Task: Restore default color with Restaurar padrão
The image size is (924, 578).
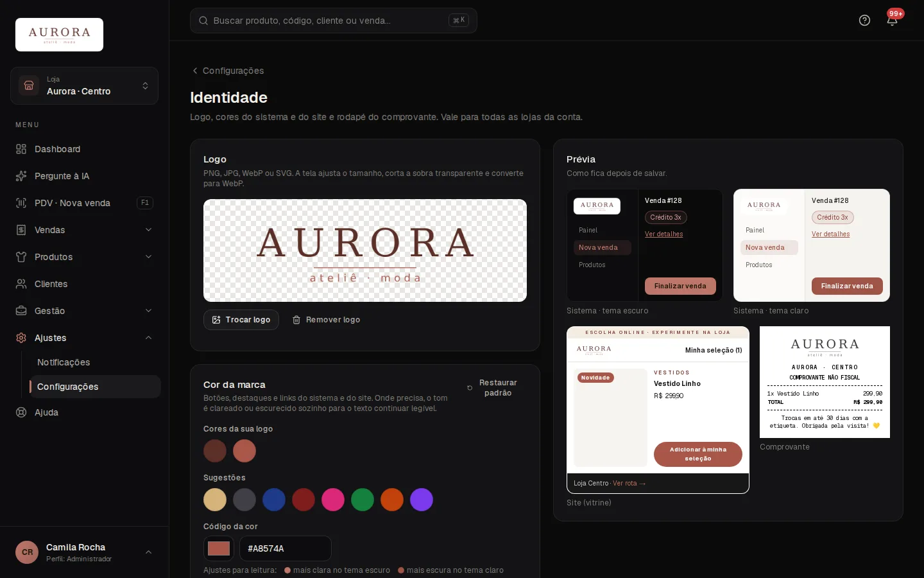Action: point(492,388)
